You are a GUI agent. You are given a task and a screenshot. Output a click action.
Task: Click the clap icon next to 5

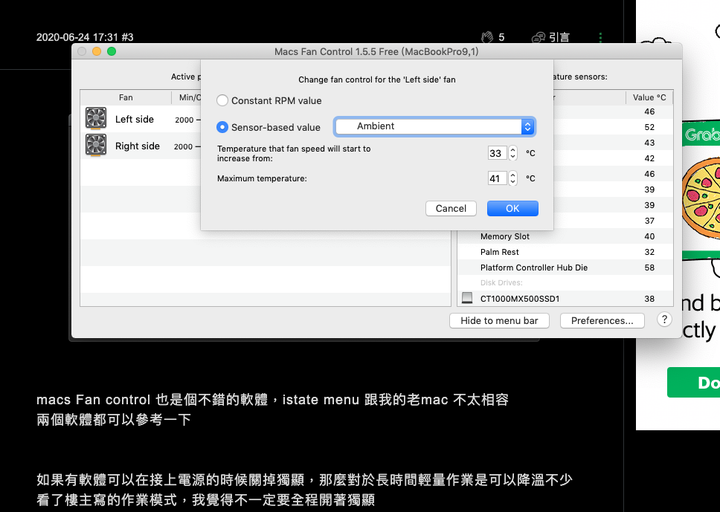pyautogui.click(x=487, y=37)
